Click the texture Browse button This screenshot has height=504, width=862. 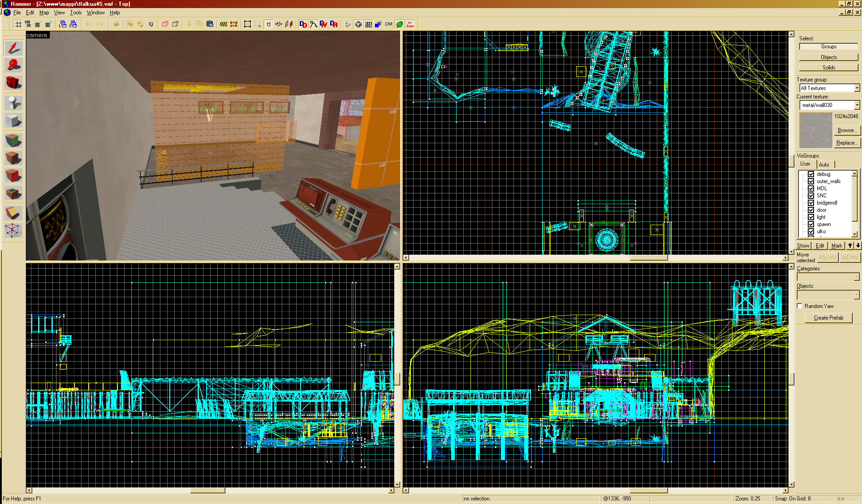[847, 130]
